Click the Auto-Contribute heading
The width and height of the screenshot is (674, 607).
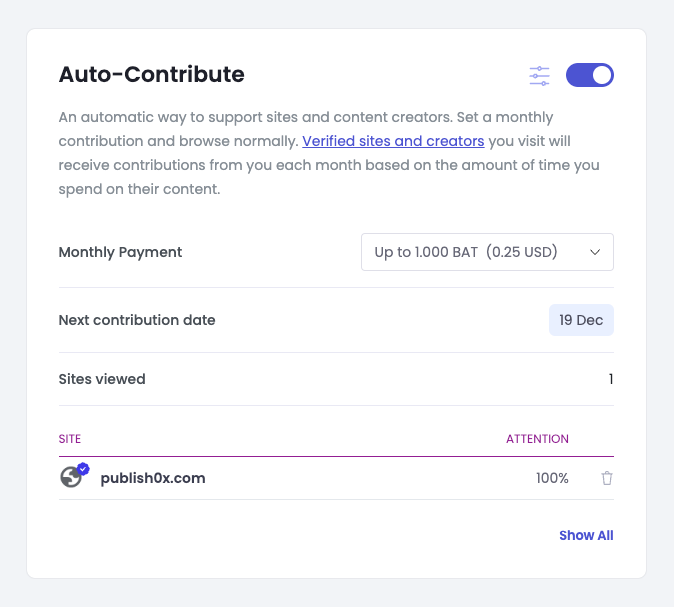(151, 74)
